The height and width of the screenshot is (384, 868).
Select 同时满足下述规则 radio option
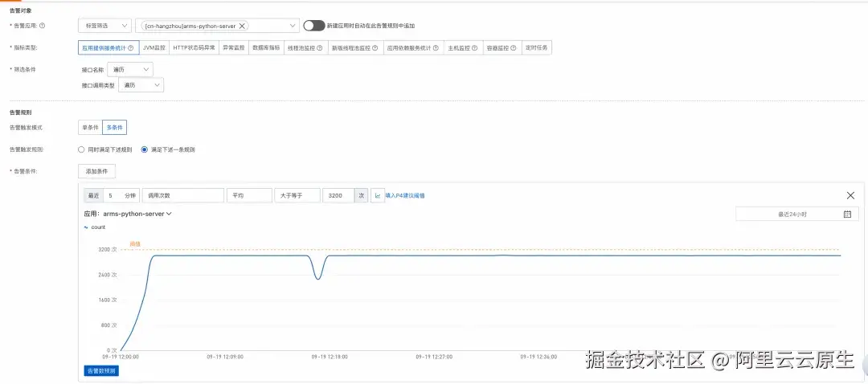(81, 149)
